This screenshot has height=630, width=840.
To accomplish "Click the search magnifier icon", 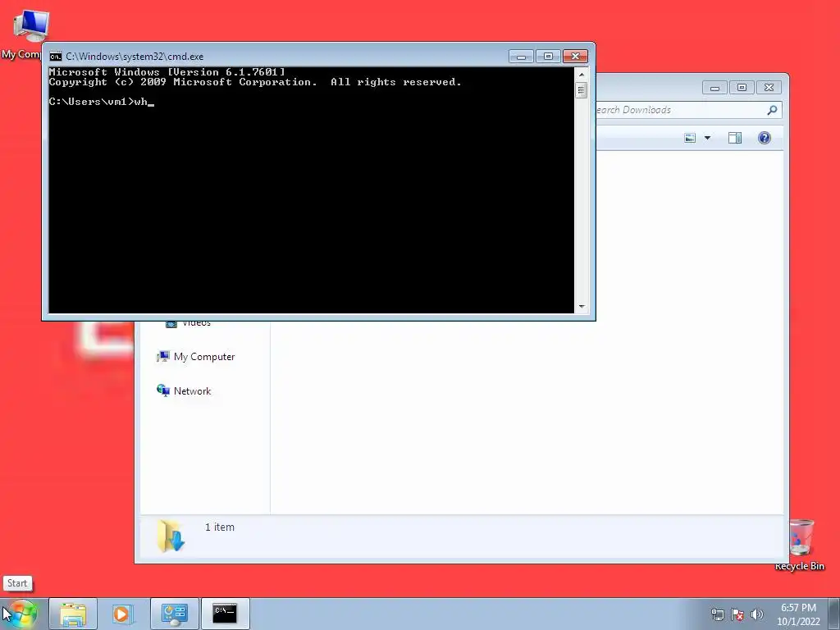I will (x=772, y=110).
